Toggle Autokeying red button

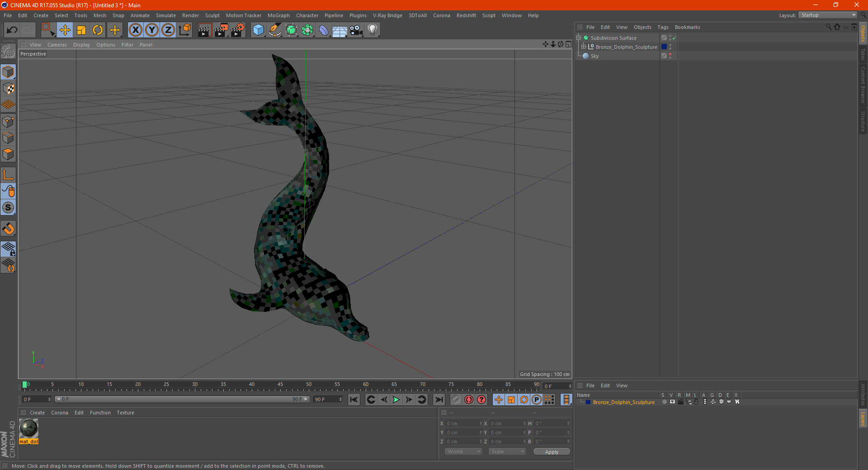(x=469, y=399)
